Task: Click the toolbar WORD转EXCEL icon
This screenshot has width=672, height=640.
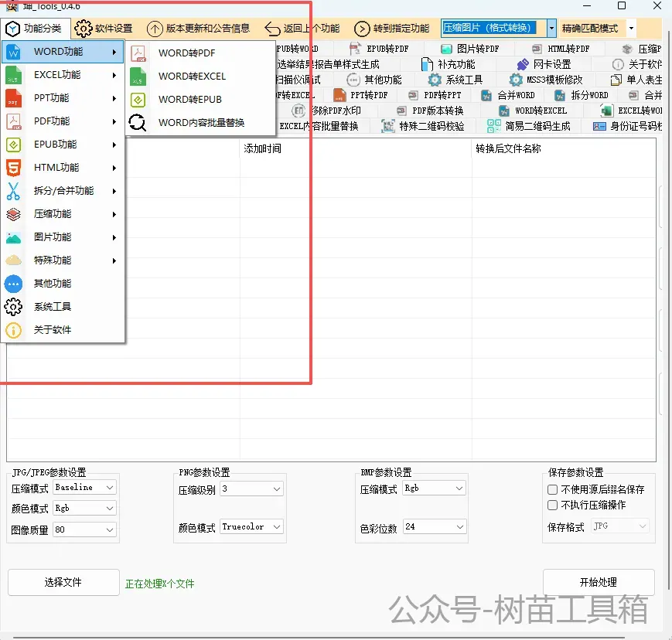Action: tap(504, 111)
